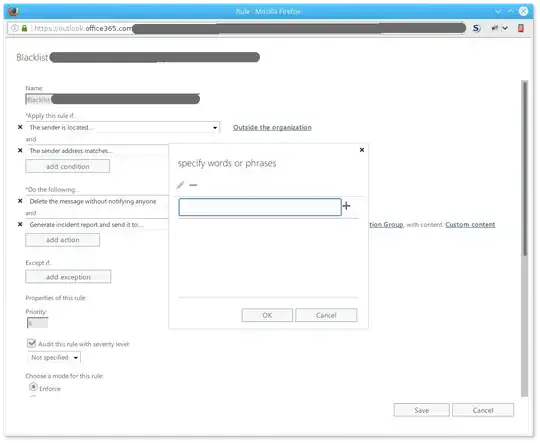540x443 pixels.
Task: Click the padlock secure connection icon
Action: 24,28
